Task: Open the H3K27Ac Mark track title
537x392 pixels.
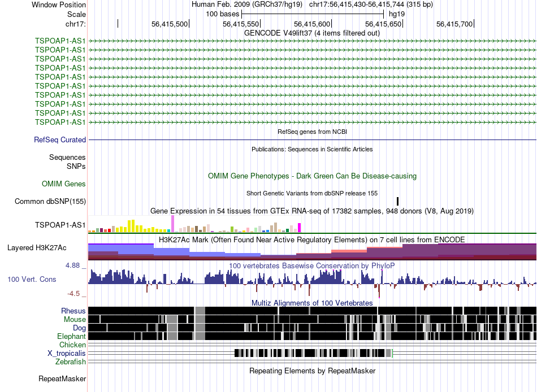Action: (312, 239)
